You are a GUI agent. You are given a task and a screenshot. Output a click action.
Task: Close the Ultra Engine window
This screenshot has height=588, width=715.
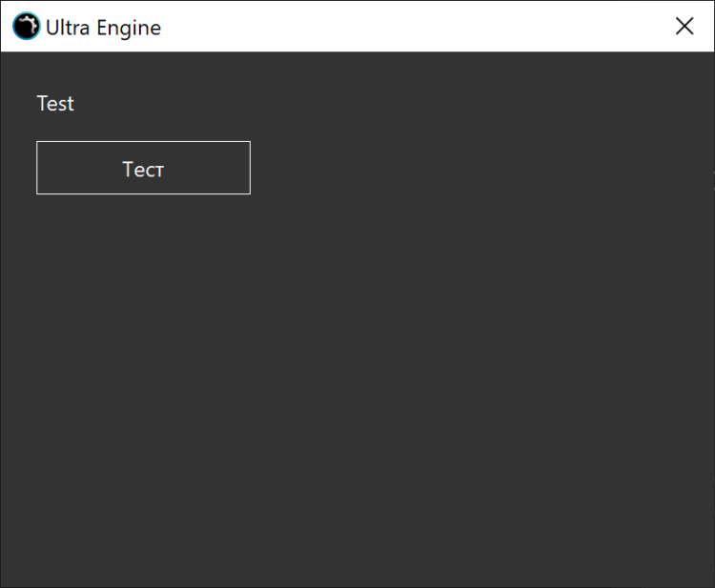tap(684, 27)
